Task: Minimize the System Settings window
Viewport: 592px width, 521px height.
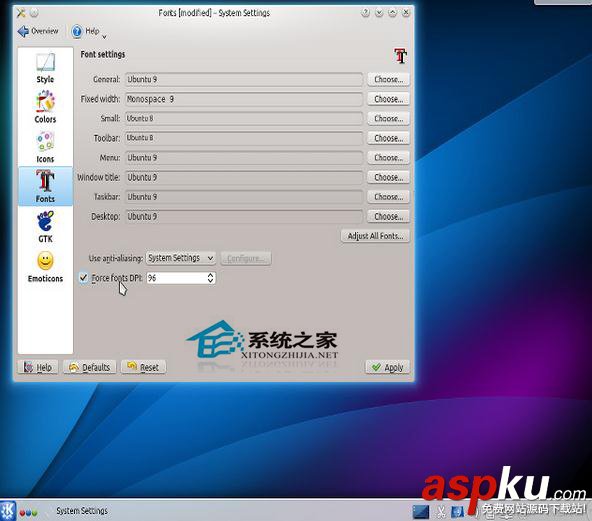Action: (379, 13)
